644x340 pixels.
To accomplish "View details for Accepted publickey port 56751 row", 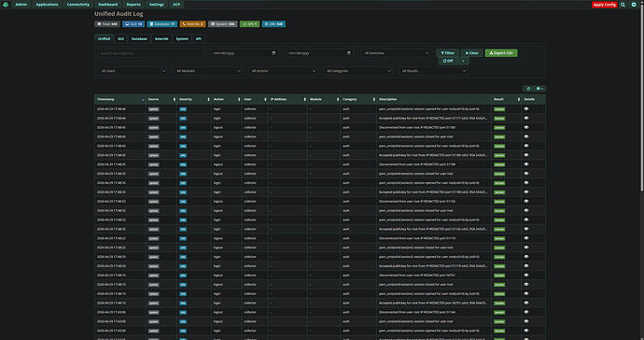I will (x=526, y=303).
